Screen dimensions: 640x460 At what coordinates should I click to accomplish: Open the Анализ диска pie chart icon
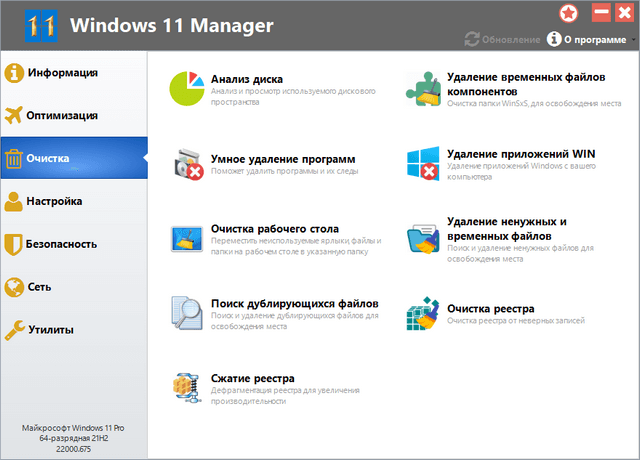(x=188, y=88)
